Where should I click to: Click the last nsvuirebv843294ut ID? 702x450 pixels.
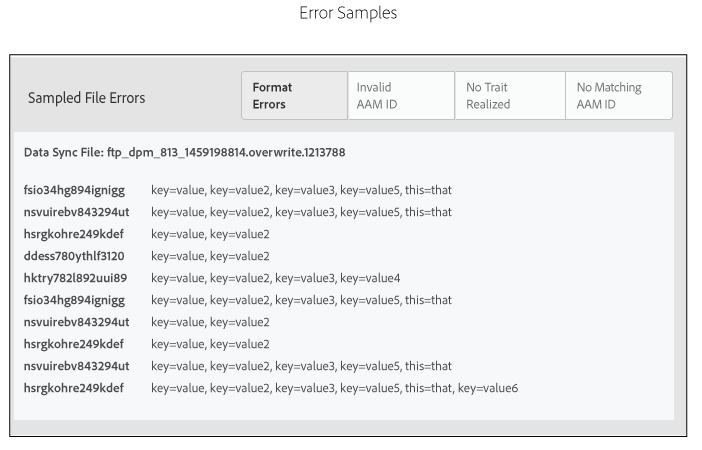tap(76, 366)
